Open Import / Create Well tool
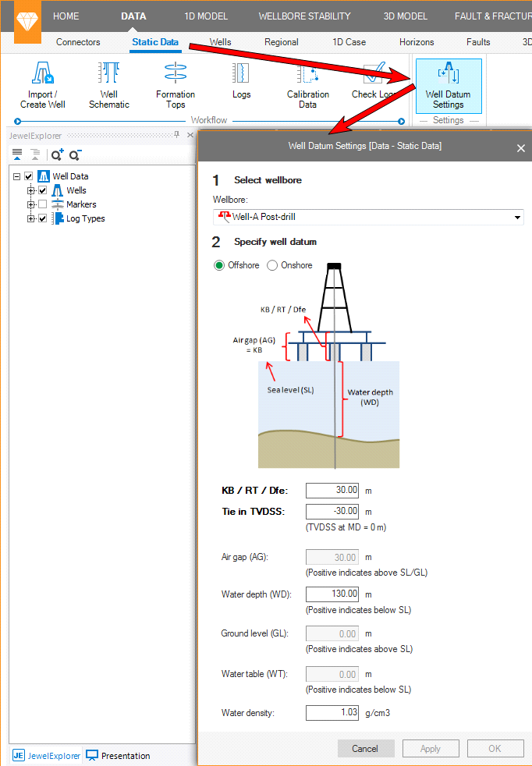 42,84
